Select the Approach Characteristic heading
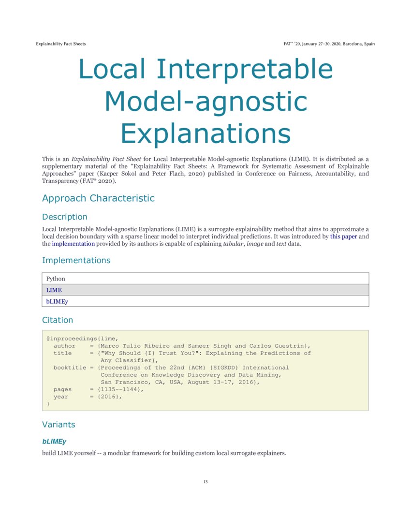Viewport: 411px width, 532px height. coord(98,198)
